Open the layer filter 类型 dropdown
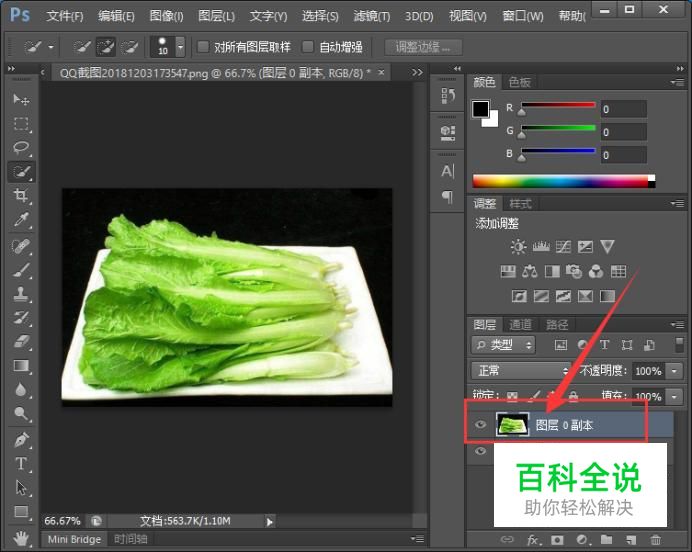Viewport: 692px width, 552px height. click(x=503, y=345)
